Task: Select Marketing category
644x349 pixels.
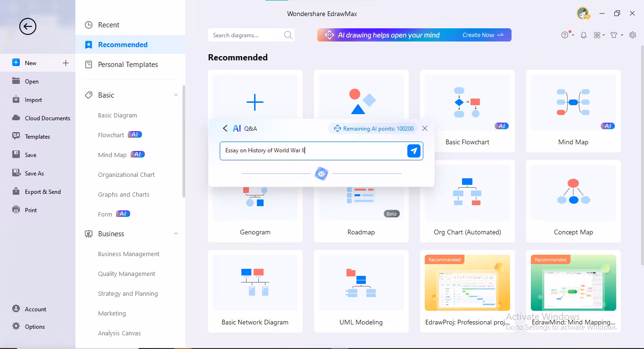Action: (x=112, y=313)
